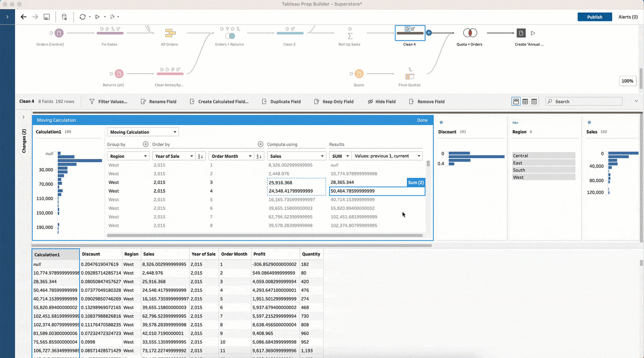Screen dimensions: 644x358
Task: Select the All Orders union step
Action: pyautogui.click(x=170, y=33)
